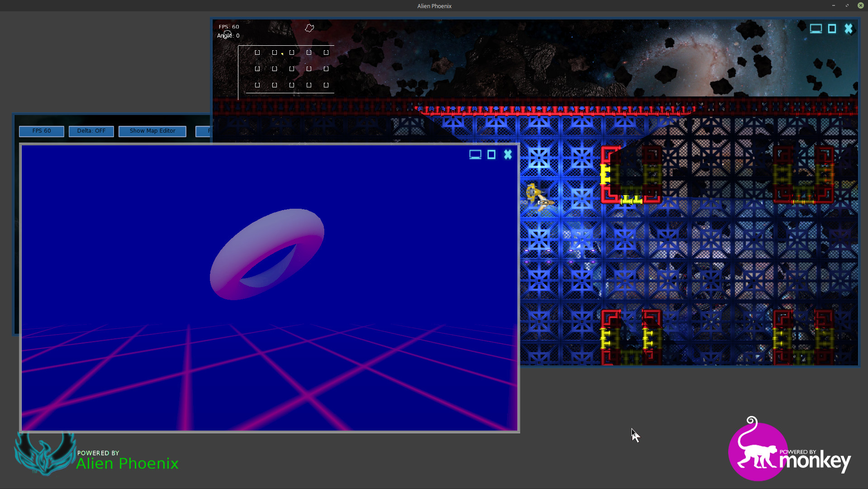This screenshot has width=868, height=489.
Task: Click the white asteroid outline right of the FPS text
Action: click(309, 28)
